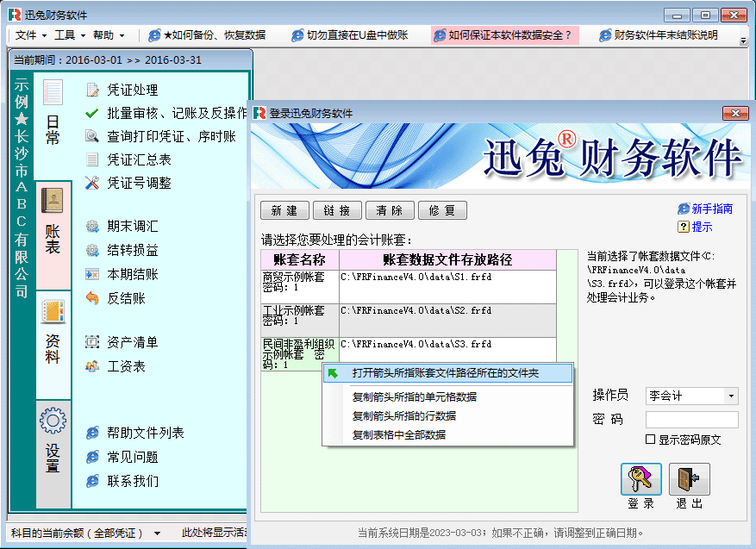Click the tools icon for 凭证号调整
This screenshot has width=756, height=549.
91,182
